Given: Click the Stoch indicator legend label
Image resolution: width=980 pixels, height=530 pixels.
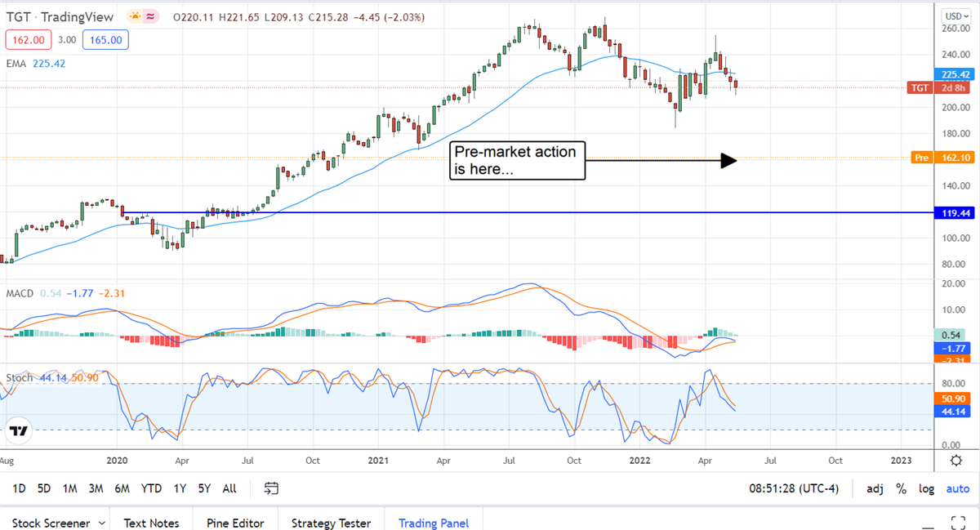Looking at the screenshot, I should pos(20,378).
